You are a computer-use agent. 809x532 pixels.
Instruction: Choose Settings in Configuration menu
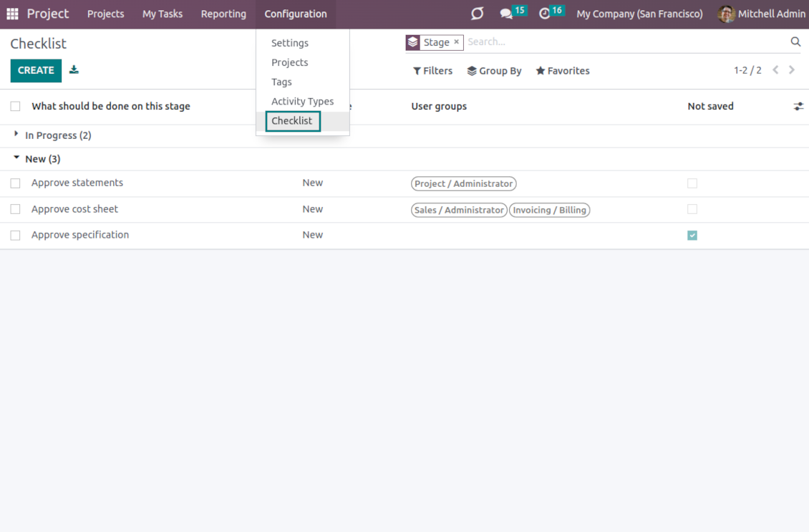[x=289, y=43]
